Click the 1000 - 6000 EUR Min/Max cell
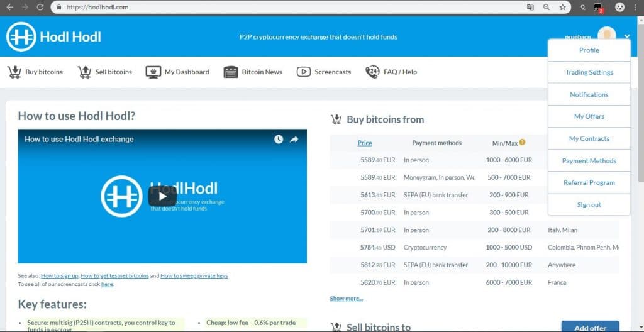The width and height of the screenshot is (644, 332). 508,160
